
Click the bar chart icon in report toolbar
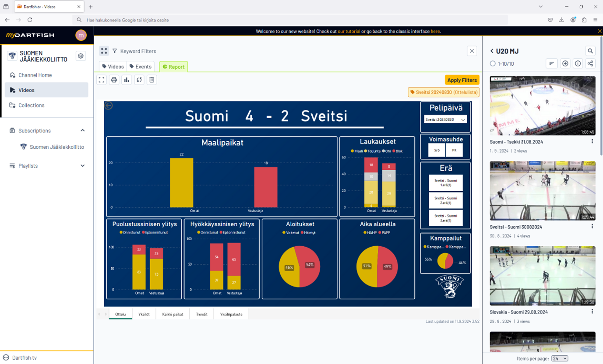point(127,80)
